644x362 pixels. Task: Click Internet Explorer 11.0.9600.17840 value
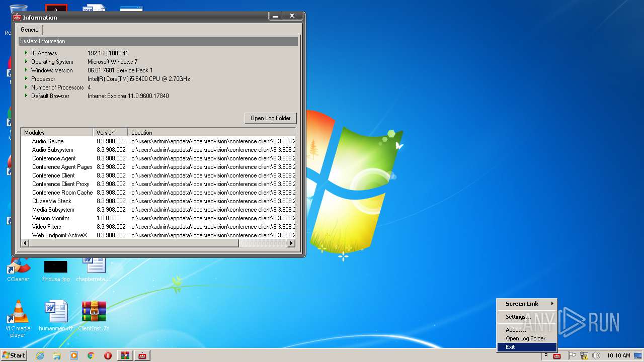point(128,96)
